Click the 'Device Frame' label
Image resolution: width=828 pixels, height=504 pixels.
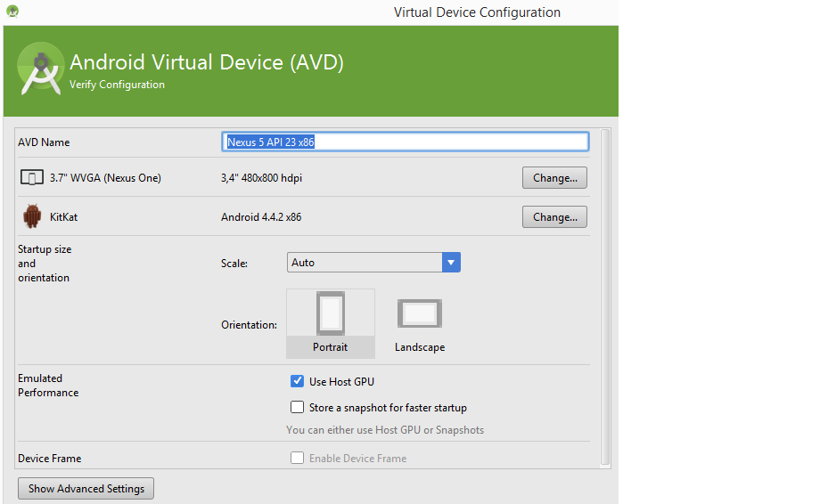click(x=50, y=458)
